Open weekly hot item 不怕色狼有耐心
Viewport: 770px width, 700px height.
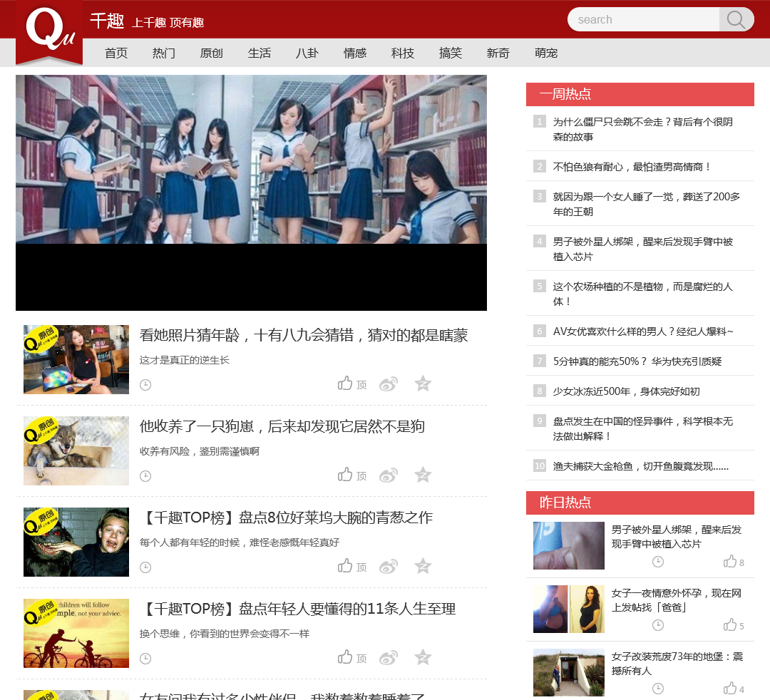[x=632, y=167]
